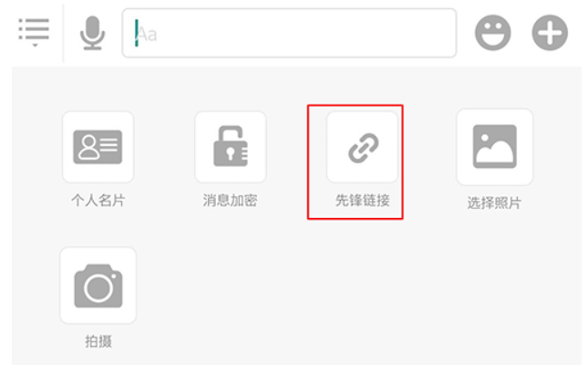Click the 个人名片 text label
Viewport: 588px width, 375px height.
pos(98,201)
